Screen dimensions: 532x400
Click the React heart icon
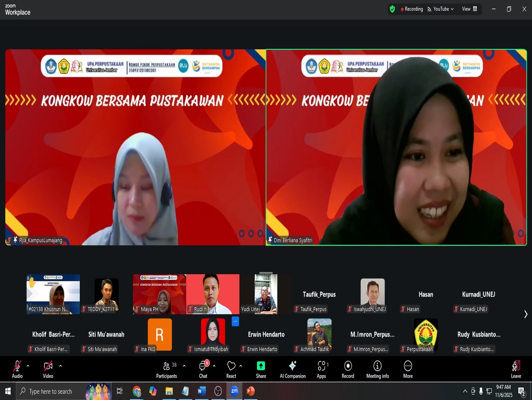[231, 369]
